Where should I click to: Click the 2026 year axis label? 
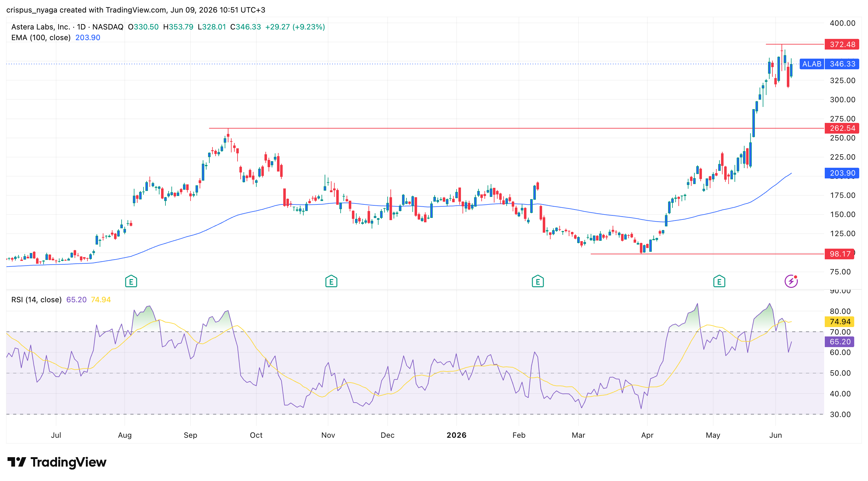click(x=456, y=435)
